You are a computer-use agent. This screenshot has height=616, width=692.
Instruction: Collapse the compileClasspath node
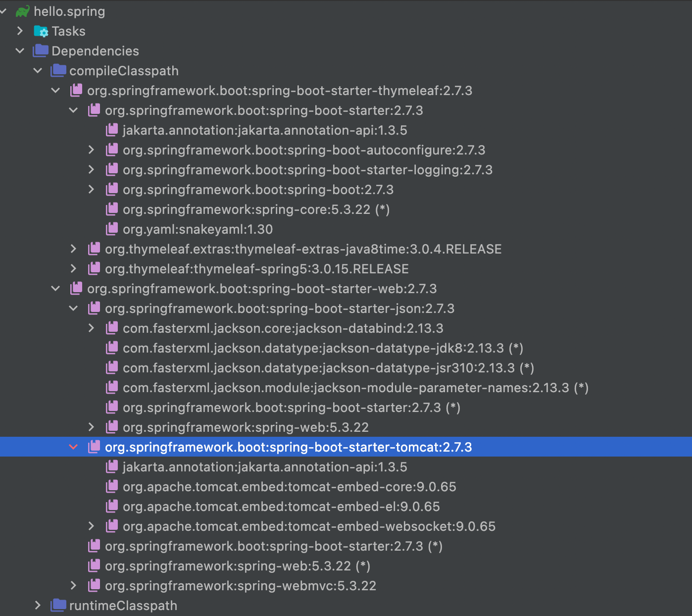click(38, 70)
